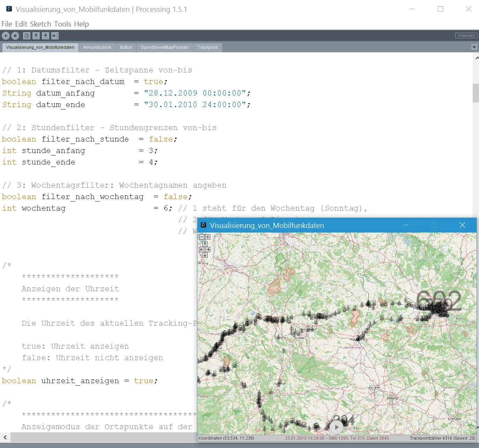Switch to the Amountbubble tab

(x=97, y=47)
